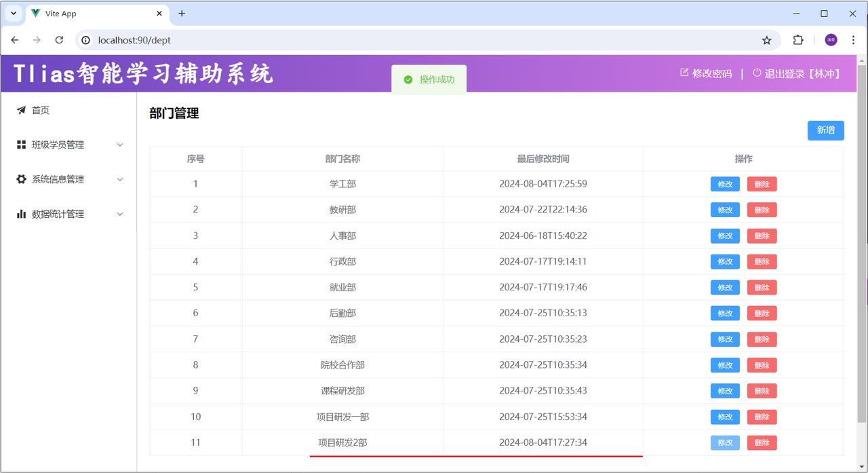
Task: Expand the 班级学员管理 submenu chevron
Action: tap(120, 145)
